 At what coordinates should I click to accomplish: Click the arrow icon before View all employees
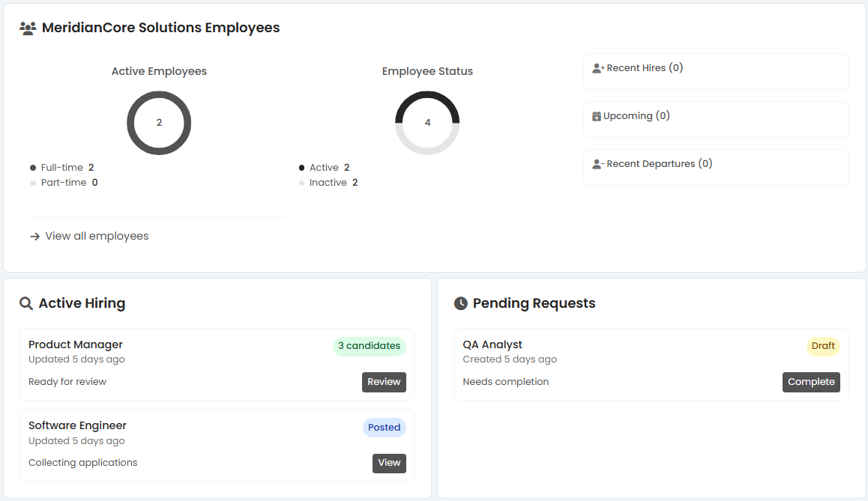point(34,236)
